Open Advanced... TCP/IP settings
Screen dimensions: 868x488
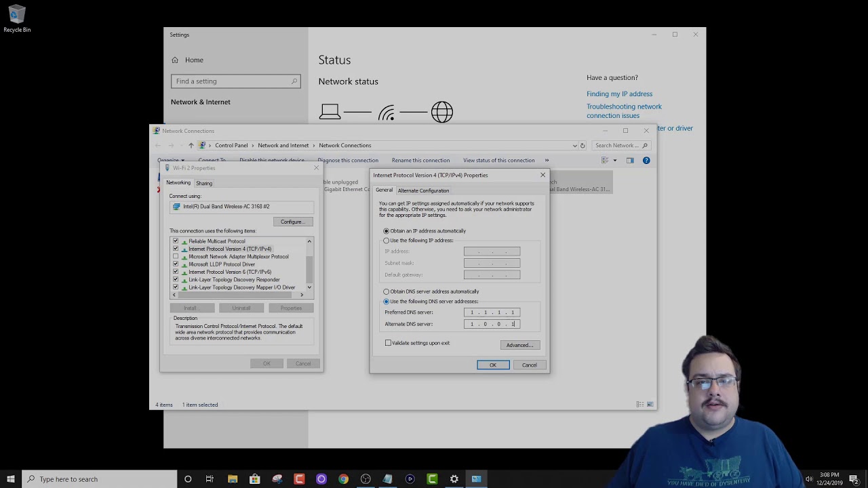pos(520,345)
